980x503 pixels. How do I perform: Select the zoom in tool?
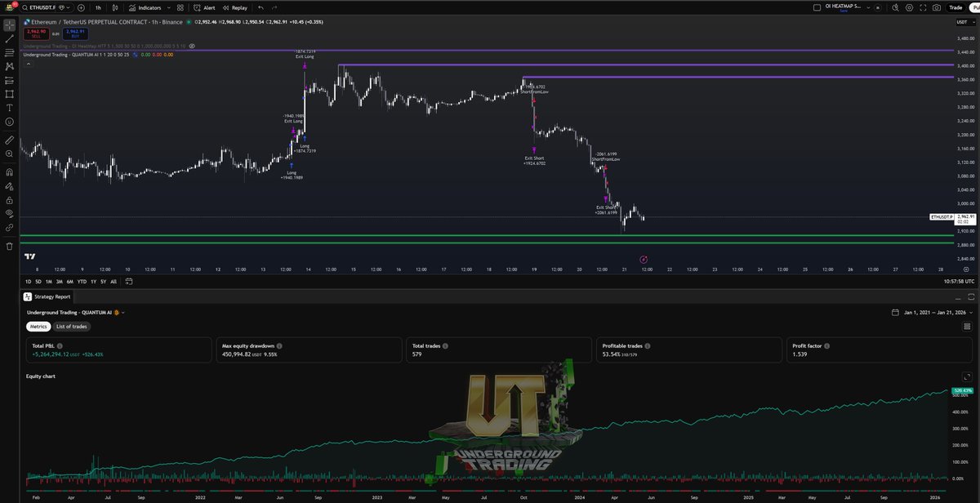[9, 153]
